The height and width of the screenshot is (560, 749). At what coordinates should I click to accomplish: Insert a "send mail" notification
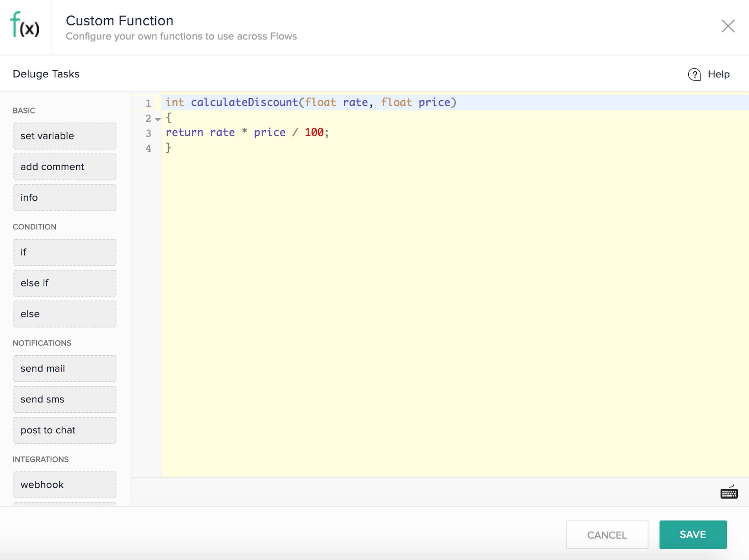click(x=64, y=369)
